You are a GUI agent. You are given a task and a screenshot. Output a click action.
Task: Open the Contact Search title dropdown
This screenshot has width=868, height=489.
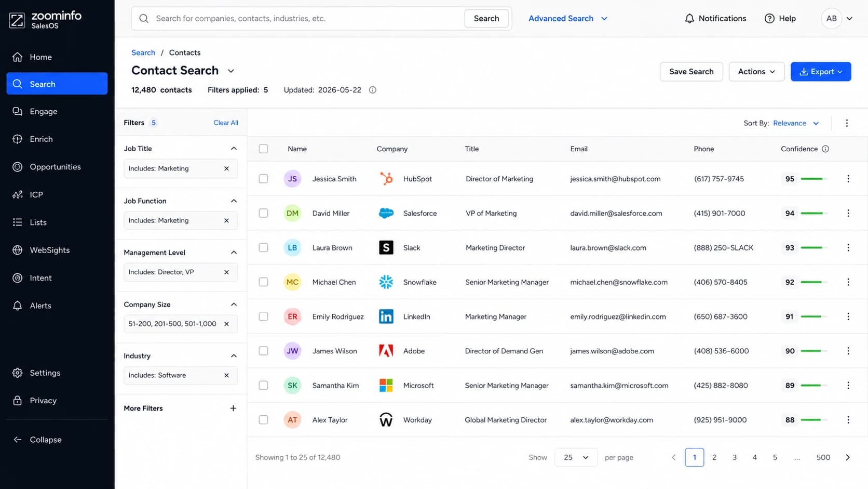click(x=231, y=71)
